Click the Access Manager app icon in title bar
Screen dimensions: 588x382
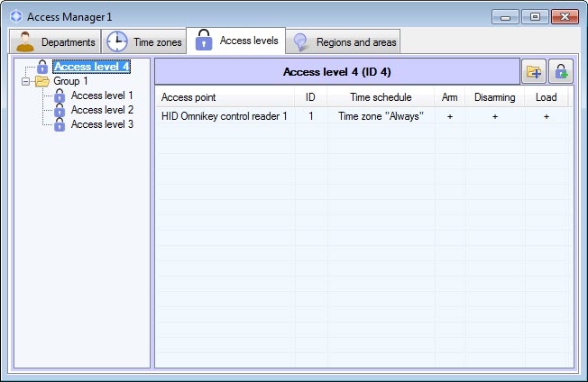click(16, 16)
